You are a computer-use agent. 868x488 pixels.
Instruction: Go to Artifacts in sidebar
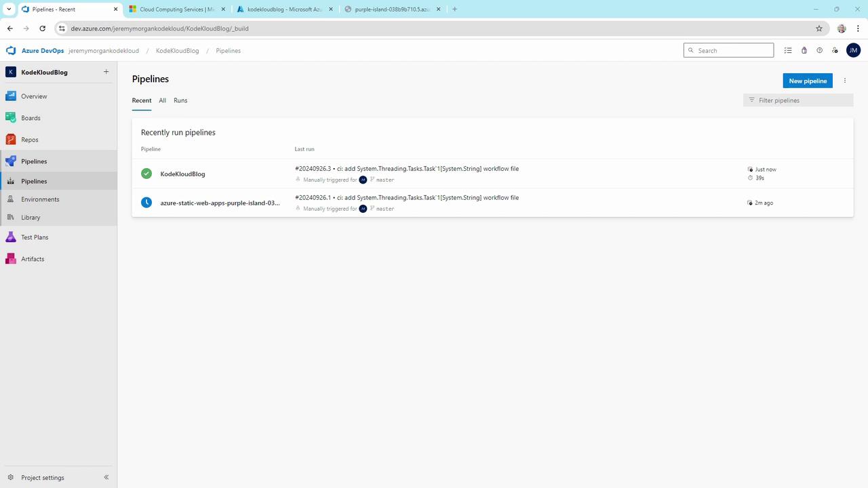[33, 259]
